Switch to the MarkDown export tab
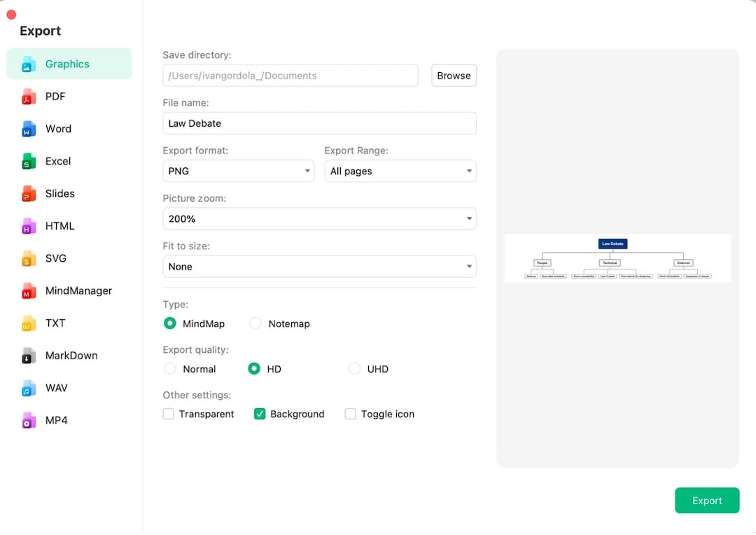 point(71,356)
